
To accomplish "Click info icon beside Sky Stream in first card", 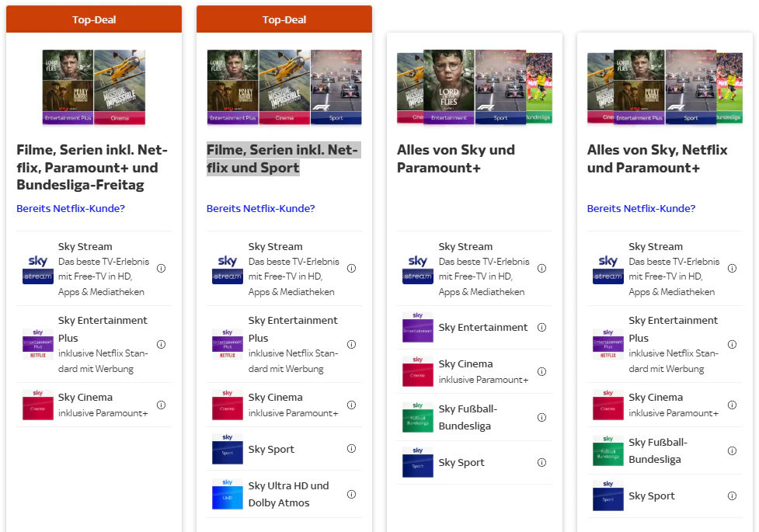I will [x=161, y=269].
